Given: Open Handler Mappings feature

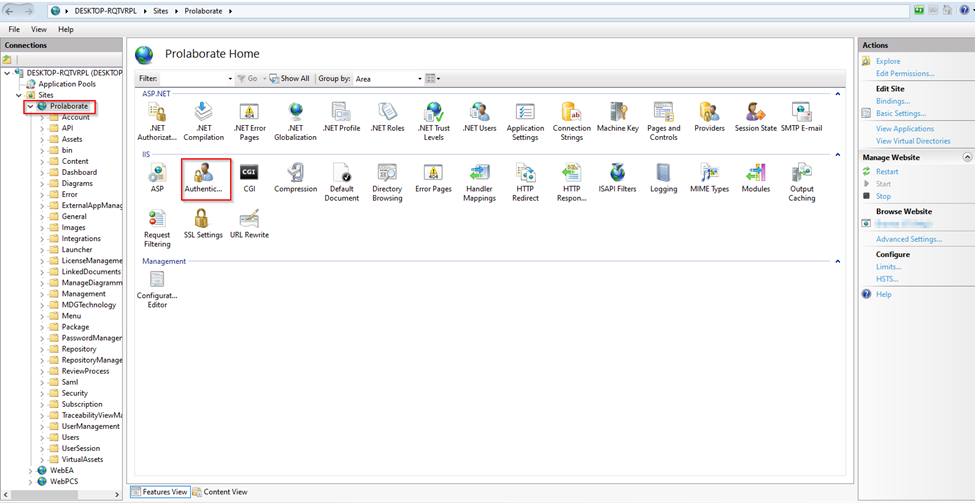Looking at the screenshot, I should click(479, 182).
